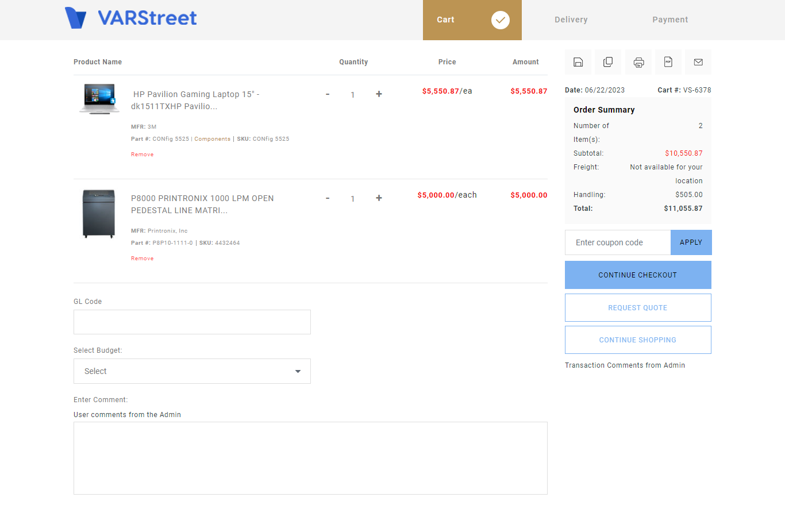Go to the Payment step tab

[x=669, y=20]
